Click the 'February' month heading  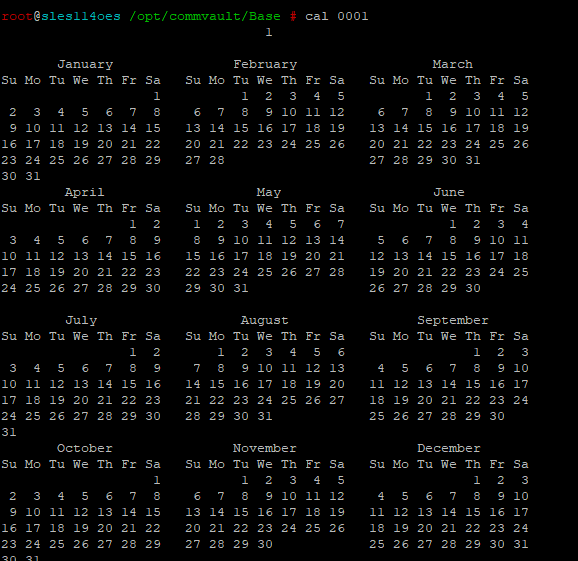click(265, 65)
